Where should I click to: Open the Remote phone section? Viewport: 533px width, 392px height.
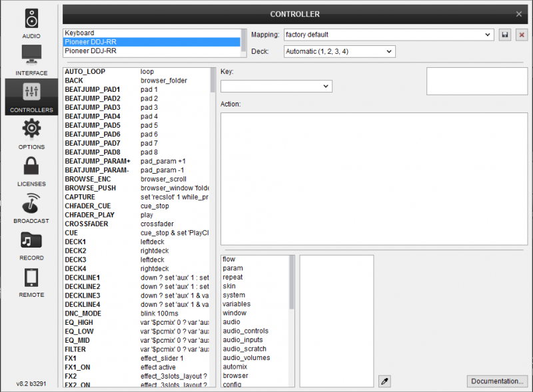(31, 282)
